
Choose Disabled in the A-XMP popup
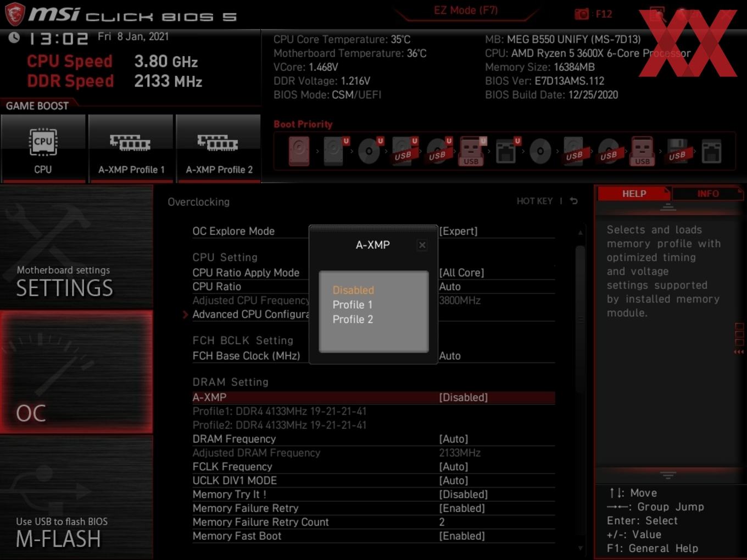(x=353, y=290)
